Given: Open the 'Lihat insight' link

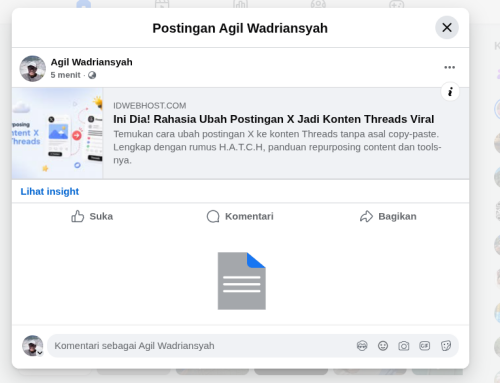Looking at the screenshot, I should click(50, 191).
